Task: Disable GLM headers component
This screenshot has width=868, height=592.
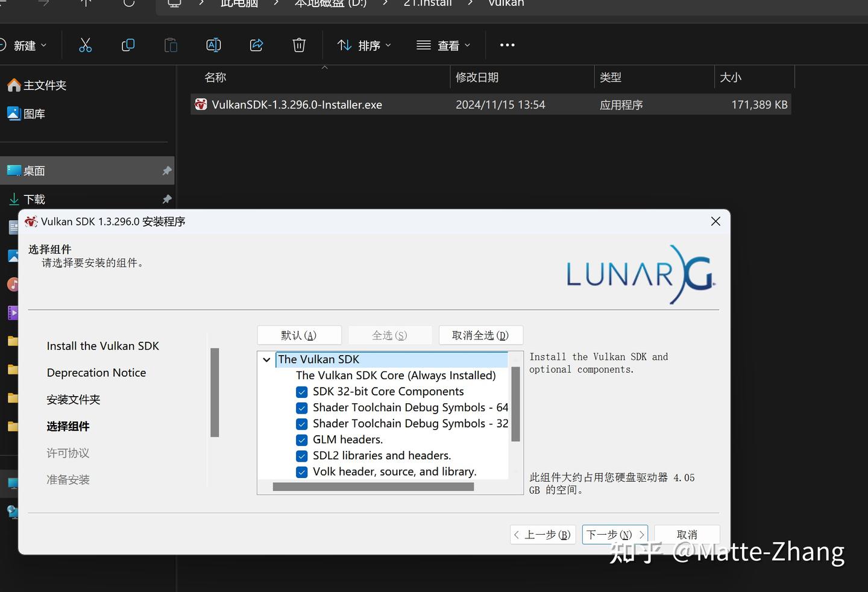Action: coord(301,440)
